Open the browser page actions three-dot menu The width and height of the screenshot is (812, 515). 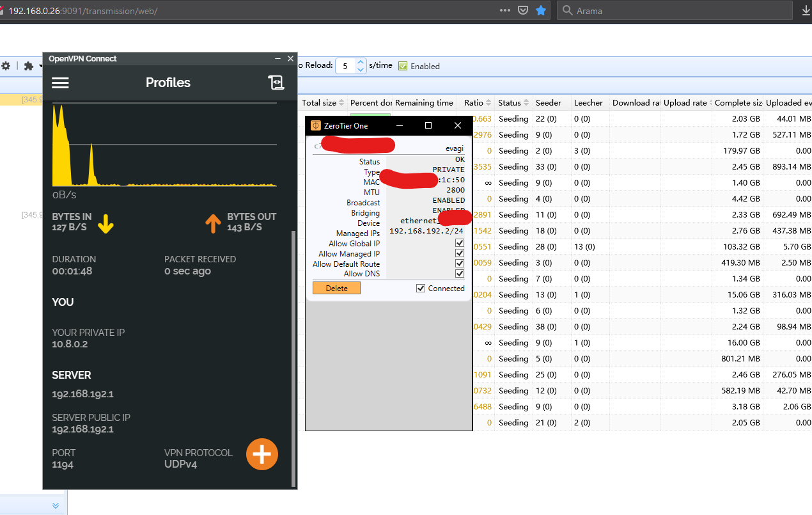505,11
